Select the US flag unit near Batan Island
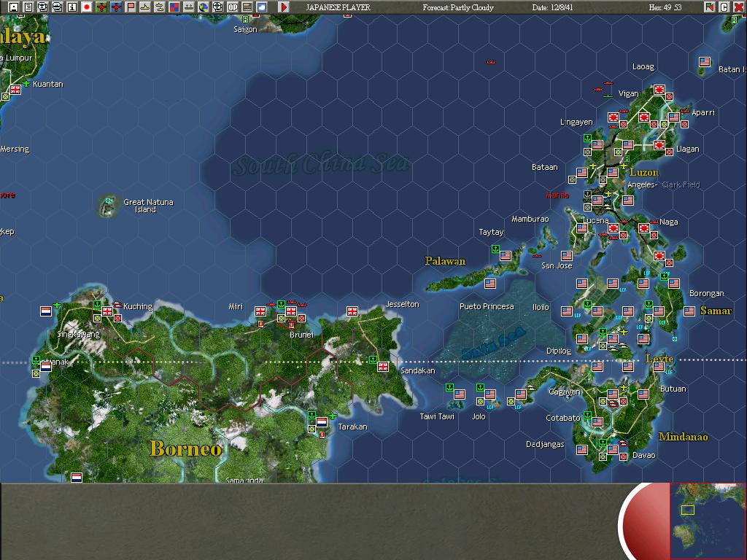 pyautogui.click(x=705, y=62)
